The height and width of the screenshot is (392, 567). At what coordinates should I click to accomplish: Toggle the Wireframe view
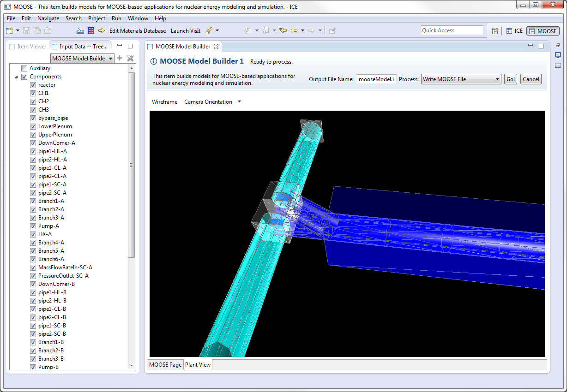point(164,102)
